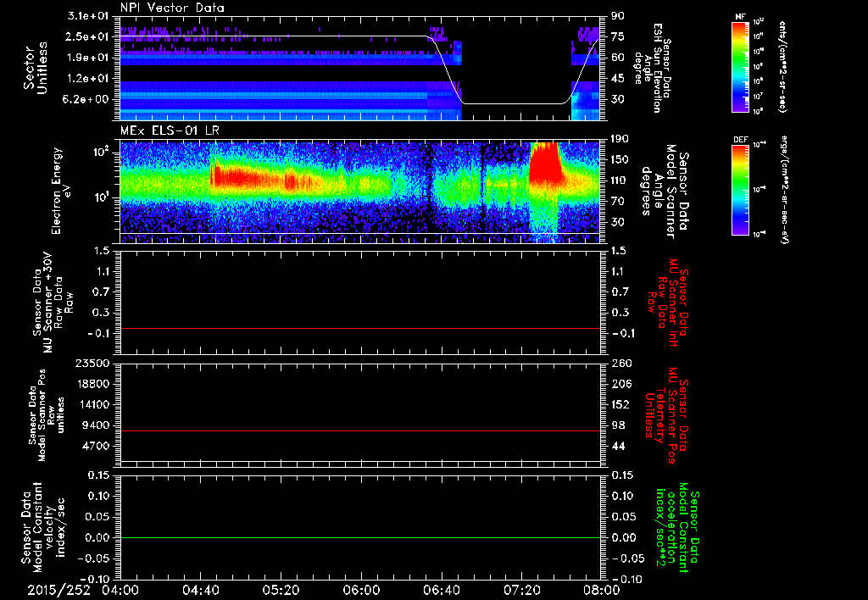
Task: Click the 75 degree elevation tick
Action: point(618,36)
